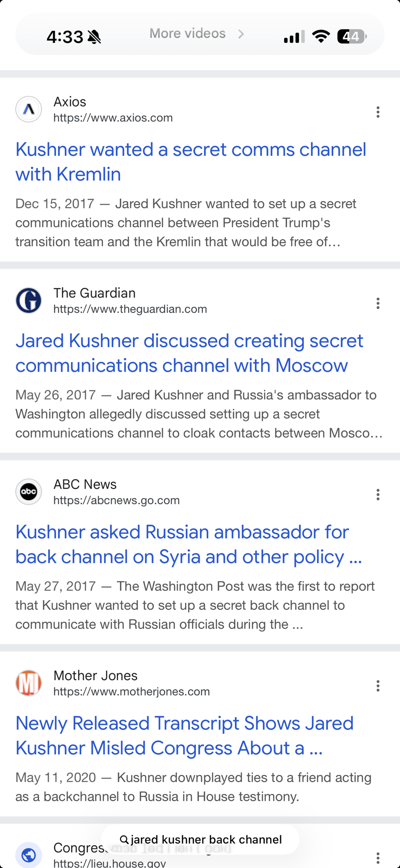Expand More videos with the chevron arrow
This screenshot has width=400, height=868.
(241, 34)
